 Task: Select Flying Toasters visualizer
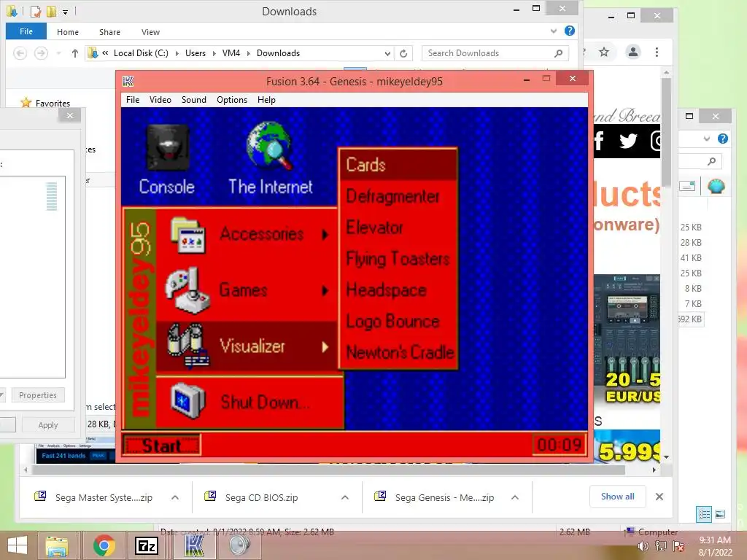tap(398, 259)
